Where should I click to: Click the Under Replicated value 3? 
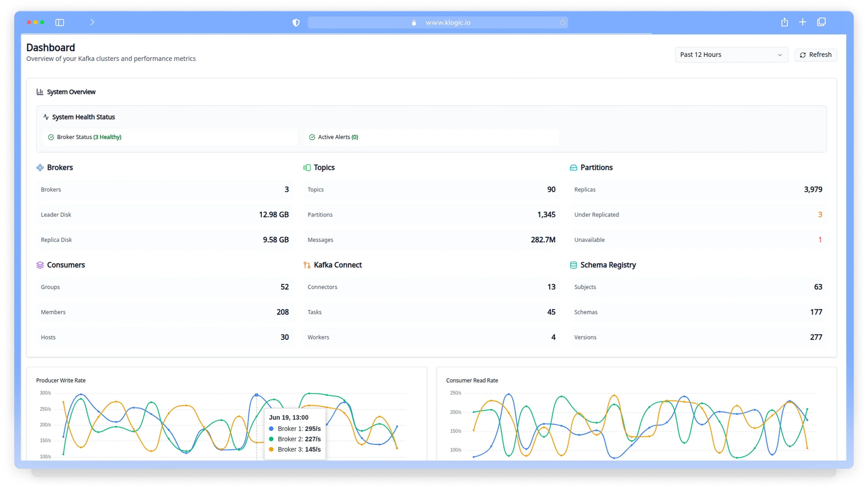[x=820, y=215]
